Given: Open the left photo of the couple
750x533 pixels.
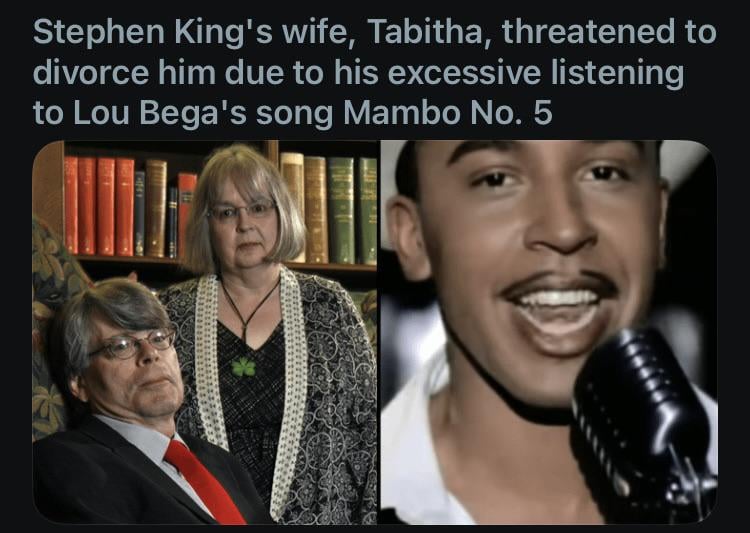Looking at the screenshot, I should (x=205, y=332).
